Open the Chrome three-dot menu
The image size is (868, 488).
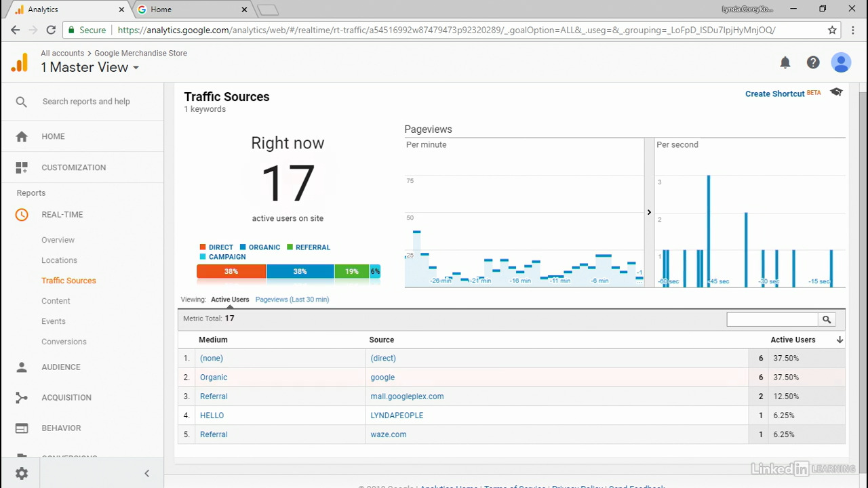852,30
